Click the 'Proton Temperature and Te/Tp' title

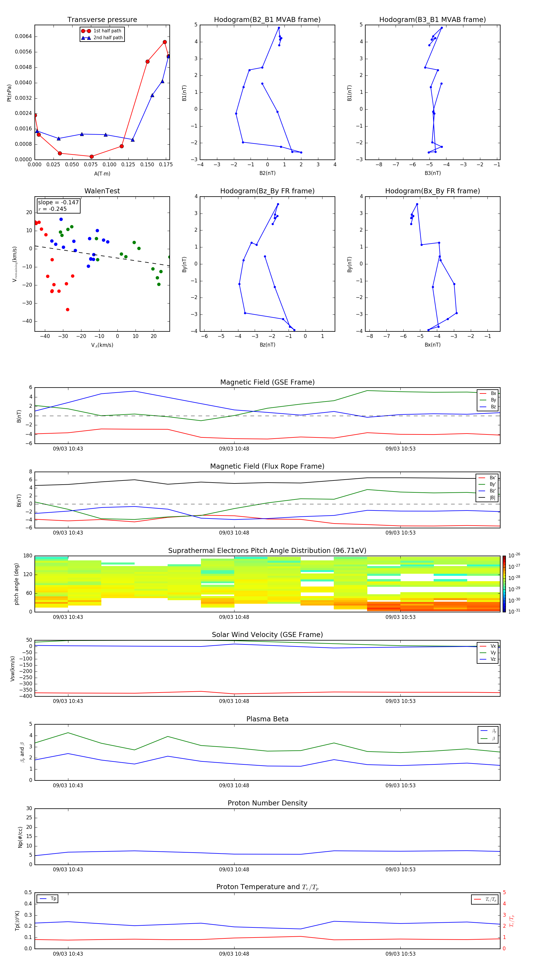click(x=267, y=887)
